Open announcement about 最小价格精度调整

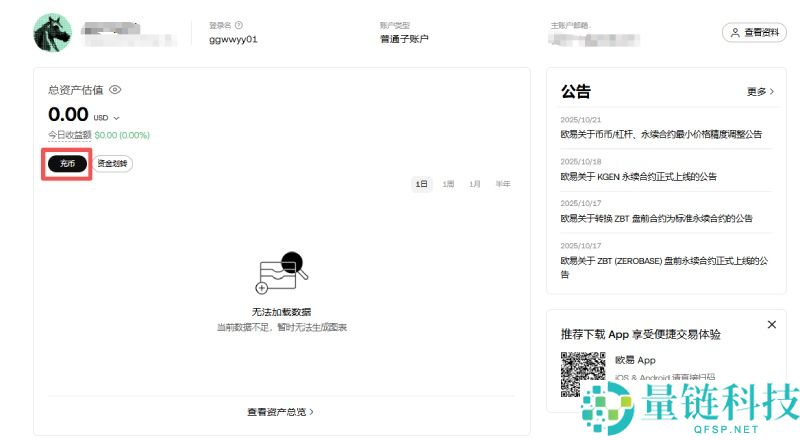coord(661,134)
